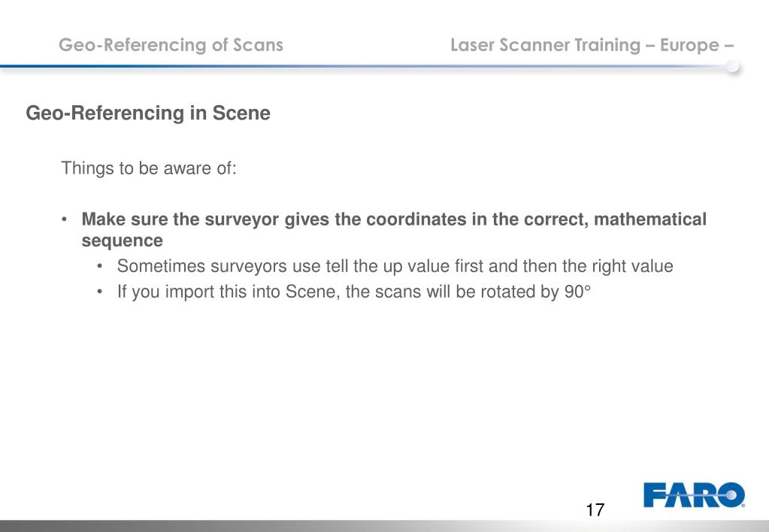Click the word 'Europe' in the header
The image size is (769, 532).
(x=689, y=45)
